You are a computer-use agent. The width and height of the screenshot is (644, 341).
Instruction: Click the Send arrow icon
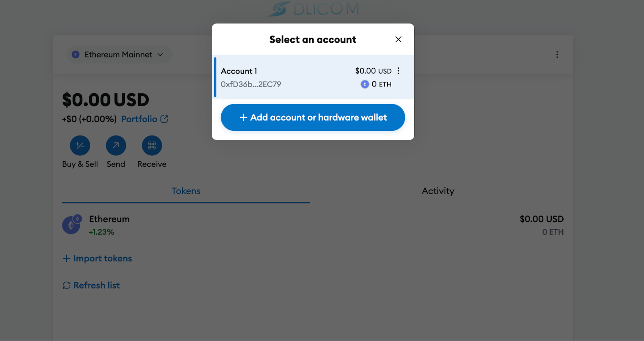click(x=116, y=146)
